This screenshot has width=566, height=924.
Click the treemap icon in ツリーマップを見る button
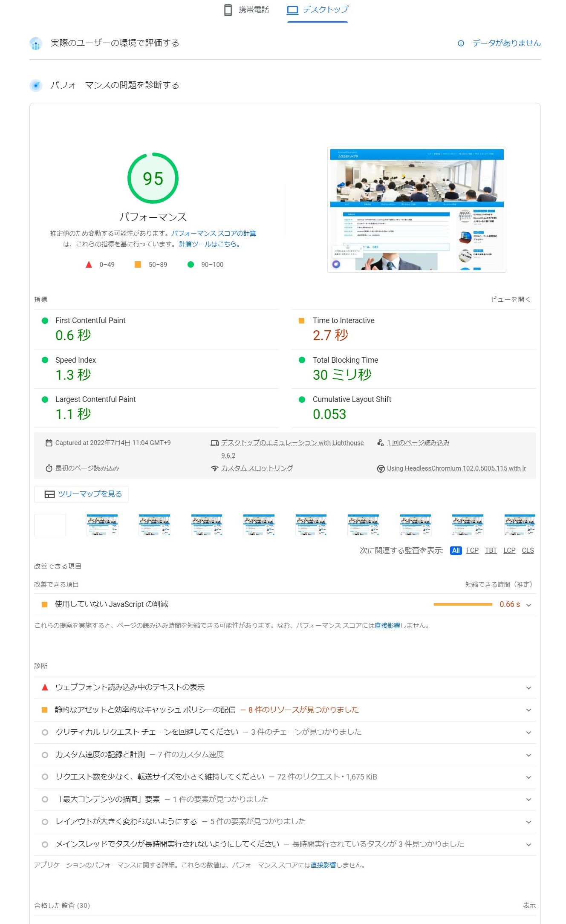pyautogui.click(x=49, y=494)
